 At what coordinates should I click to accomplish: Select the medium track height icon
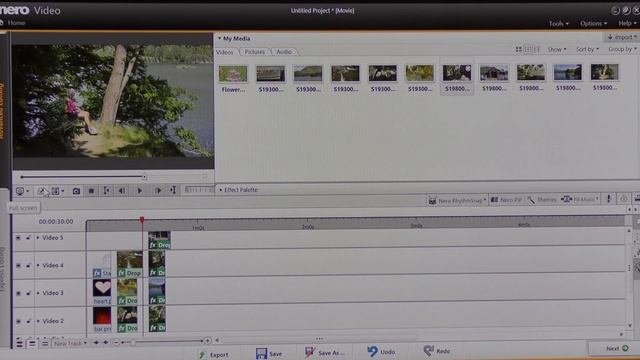32,344
